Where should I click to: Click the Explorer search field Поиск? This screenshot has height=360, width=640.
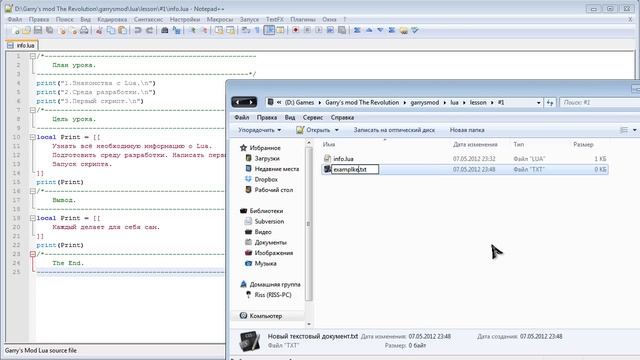coord(599,103)
